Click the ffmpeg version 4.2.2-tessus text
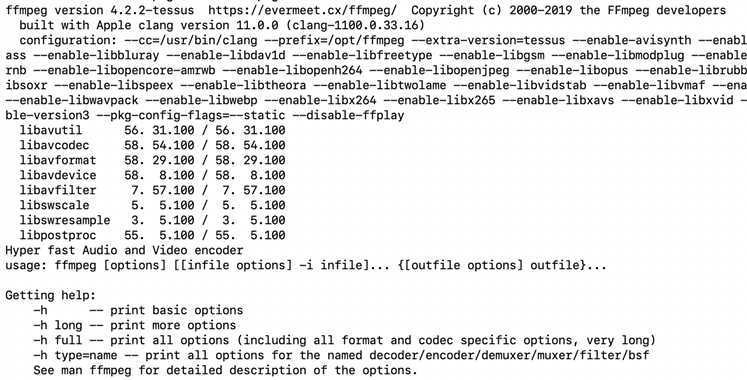Image resolution: width=747 pixels, height=380 pixels. 100,10
